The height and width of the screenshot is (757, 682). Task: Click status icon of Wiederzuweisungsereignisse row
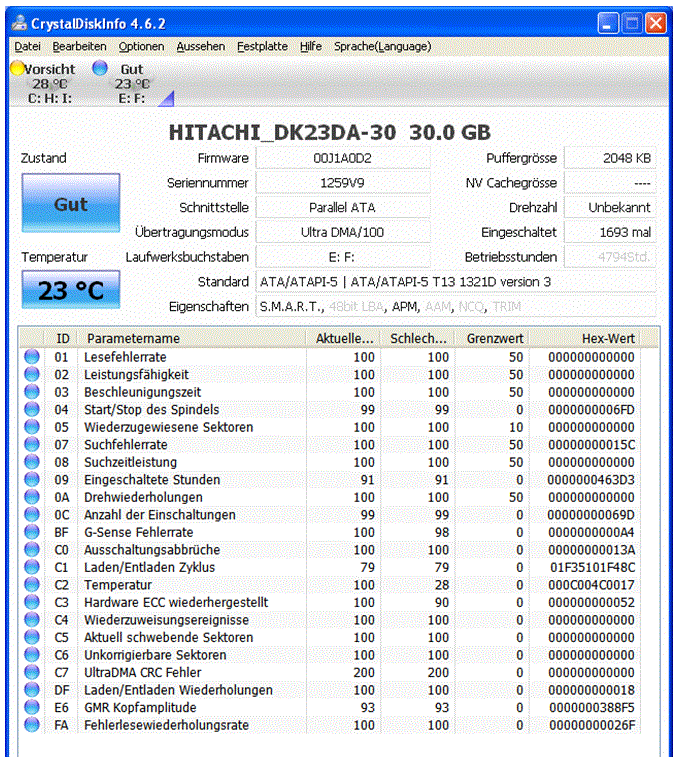(x=32, y=619)
